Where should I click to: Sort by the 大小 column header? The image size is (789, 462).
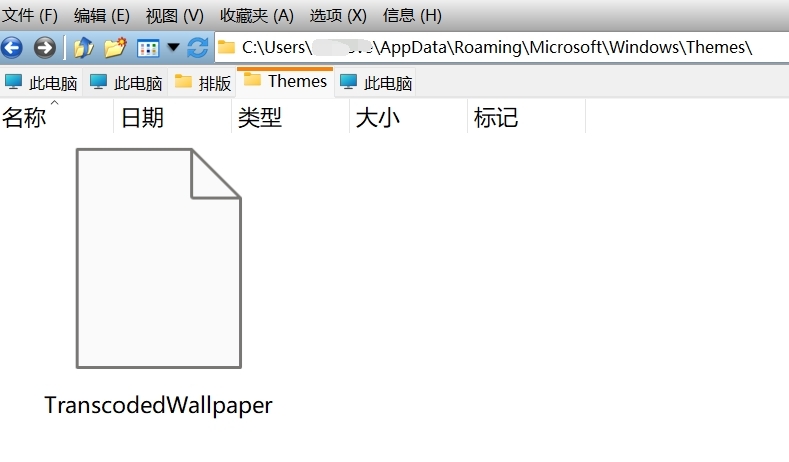click(408, 117)
